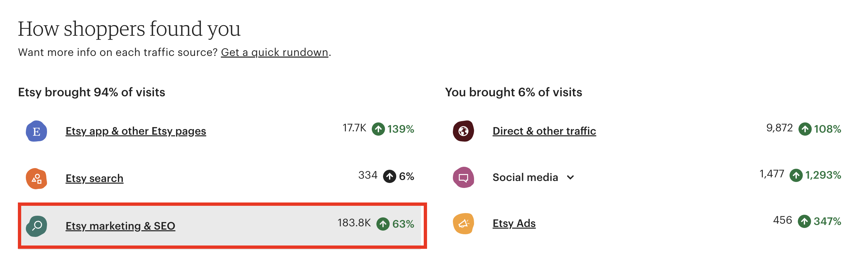The height and width of the screenshot is (268, 868).
Task: Open Etsy app & other Etsy pages link
Action: 136,131
